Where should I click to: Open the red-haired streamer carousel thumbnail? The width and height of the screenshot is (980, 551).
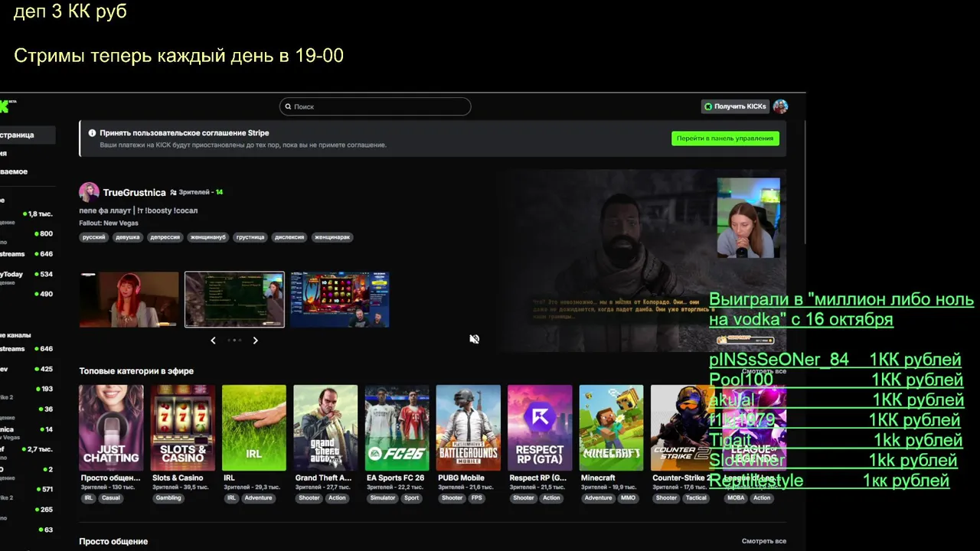129,299
